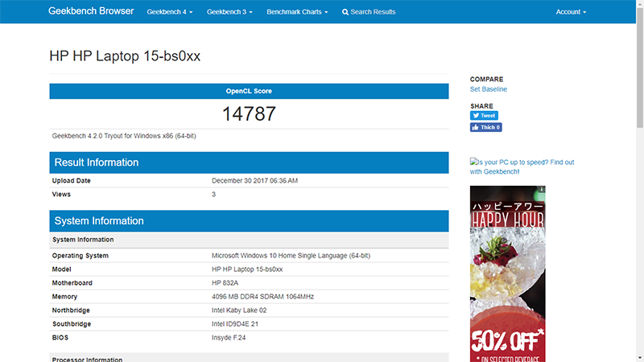Click the page's vertical scrollbar thumb
The image size is (644, 362).
click(x=640, y=68)
